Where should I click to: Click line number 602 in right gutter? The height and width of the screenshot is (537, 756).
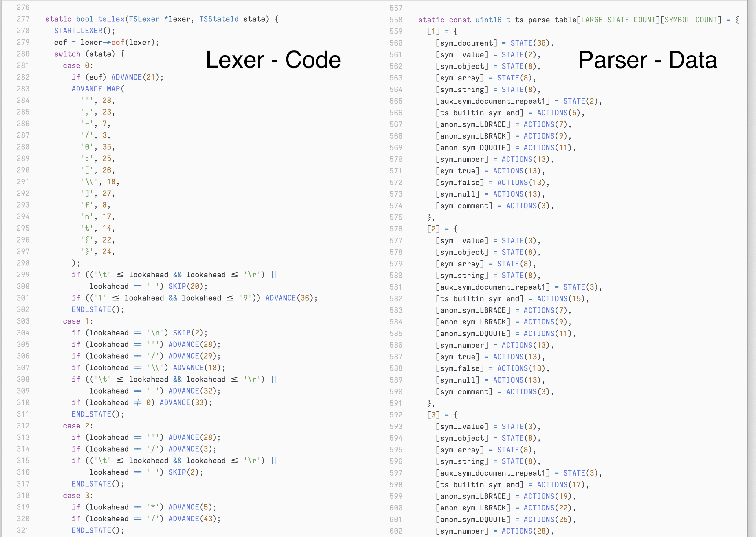[396, 531]
